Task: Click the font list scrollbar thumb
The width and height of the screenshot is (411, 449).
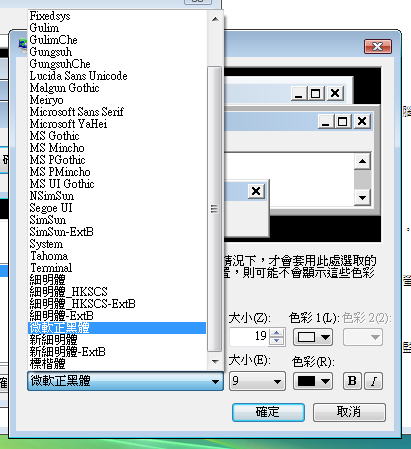Action: pos(215,209)
